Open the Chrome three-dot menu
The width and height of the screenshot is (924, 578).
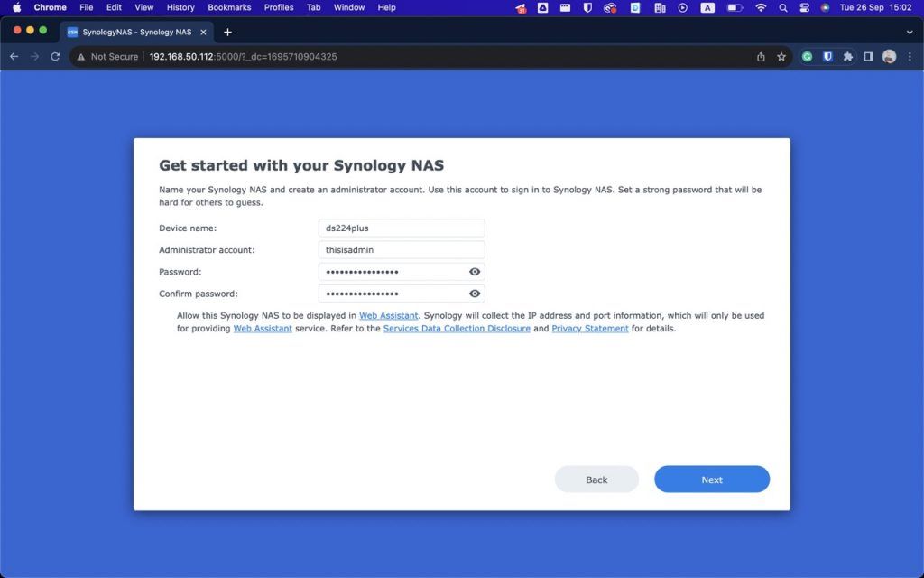coord(910,57)
